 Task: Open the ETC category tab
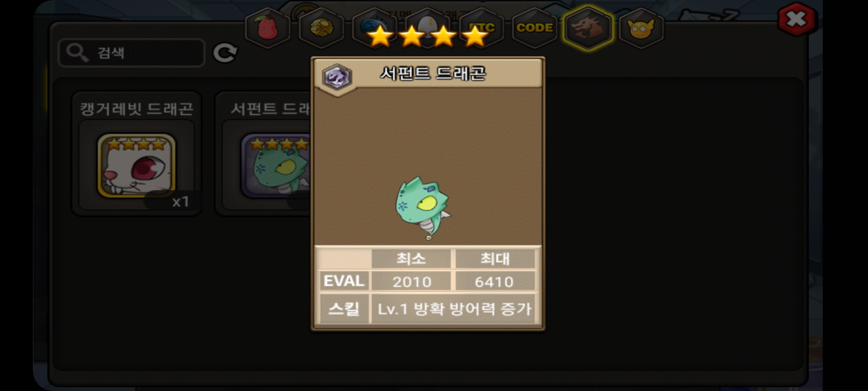(481, 28)
